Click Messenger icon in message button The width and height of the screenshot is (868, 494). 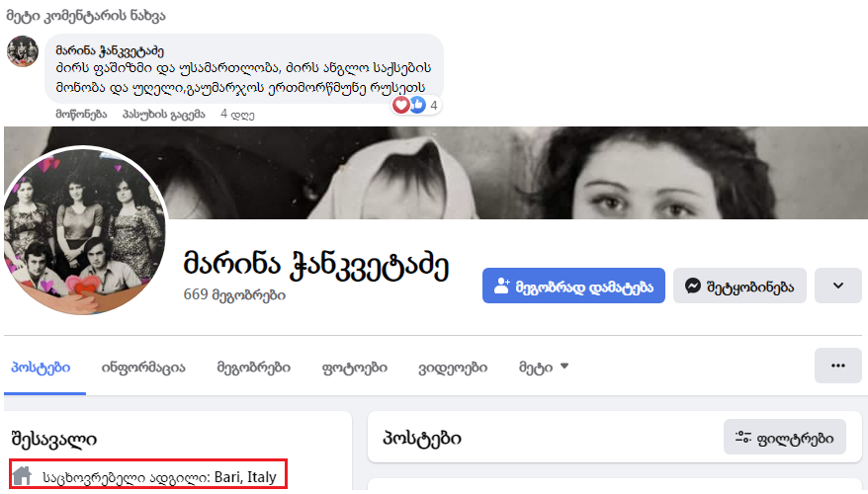click(x=692, y=286)
